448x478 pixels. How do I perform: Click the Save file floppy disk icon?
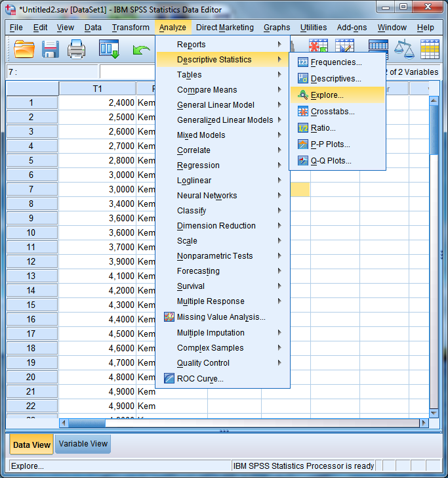pos(51,49)
